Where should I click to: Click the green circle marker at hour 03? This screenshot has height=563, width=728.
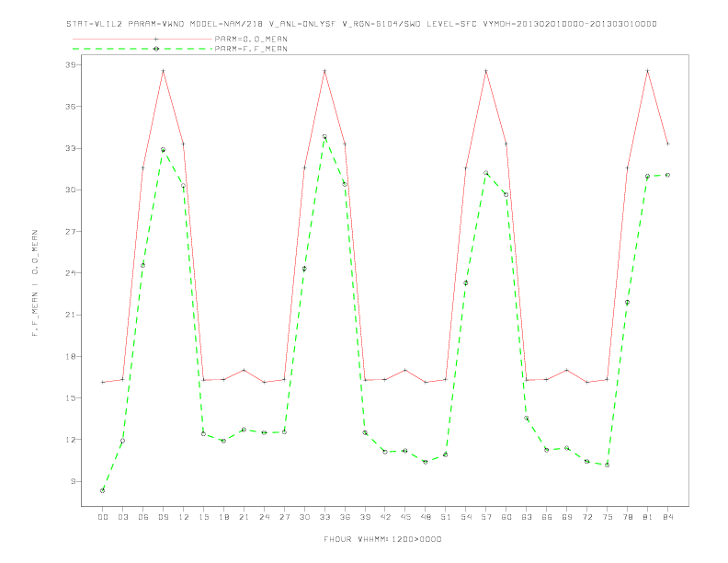click(122, 441)
